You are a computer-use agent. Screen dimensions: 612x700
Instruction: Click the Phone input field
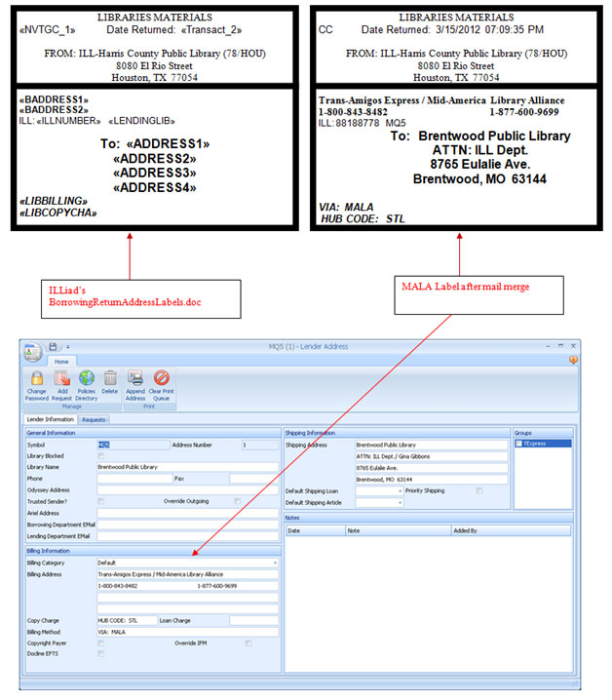click(134, 479)
